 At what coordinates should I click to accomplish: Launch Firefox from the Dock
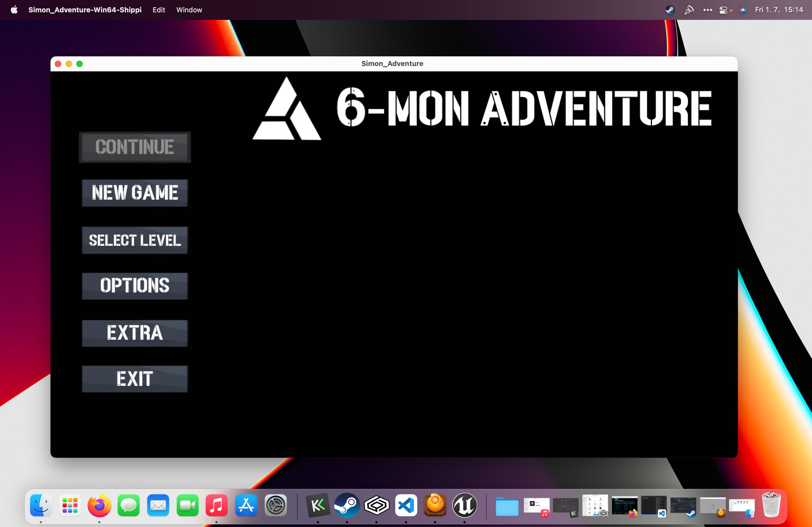99,505
